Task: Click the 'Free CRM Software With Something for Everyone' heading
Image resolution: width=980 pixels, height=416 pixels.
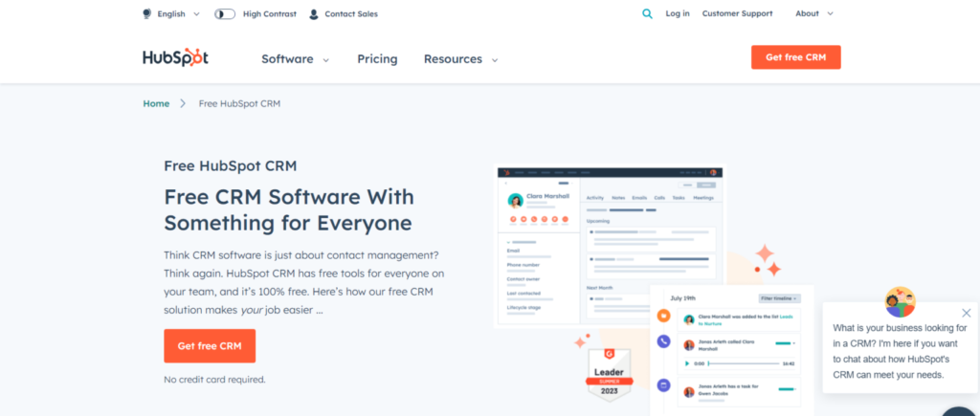Action: (x=289, y=209)
